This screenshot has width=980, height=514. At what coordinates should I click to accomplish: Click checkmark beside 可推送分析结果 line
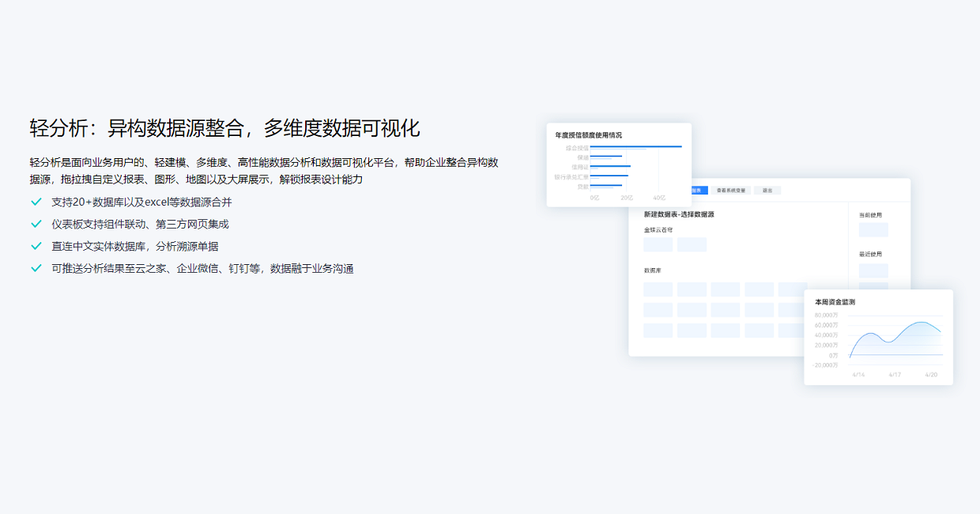tap(36, 268)
